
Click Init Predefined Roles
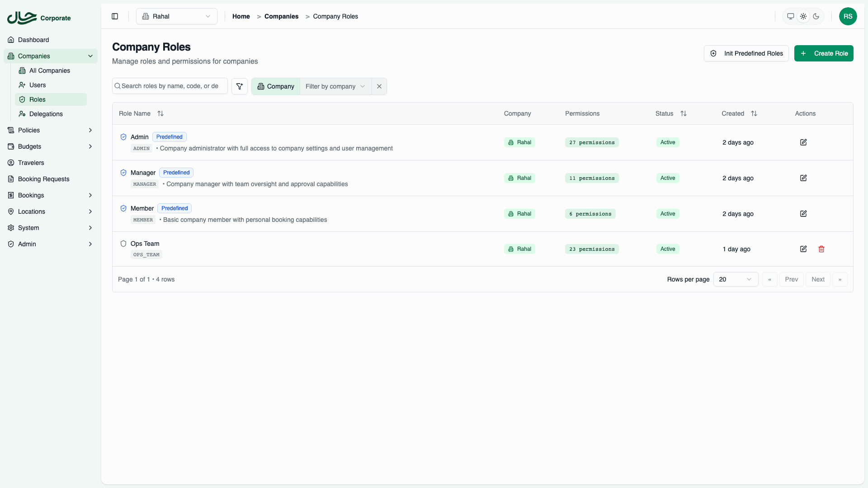[746, 53]
